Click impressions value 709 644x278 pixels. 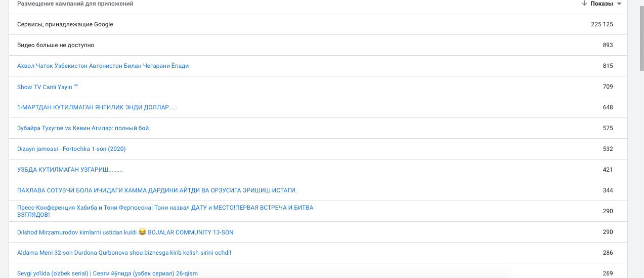click(x=608, y=87)
